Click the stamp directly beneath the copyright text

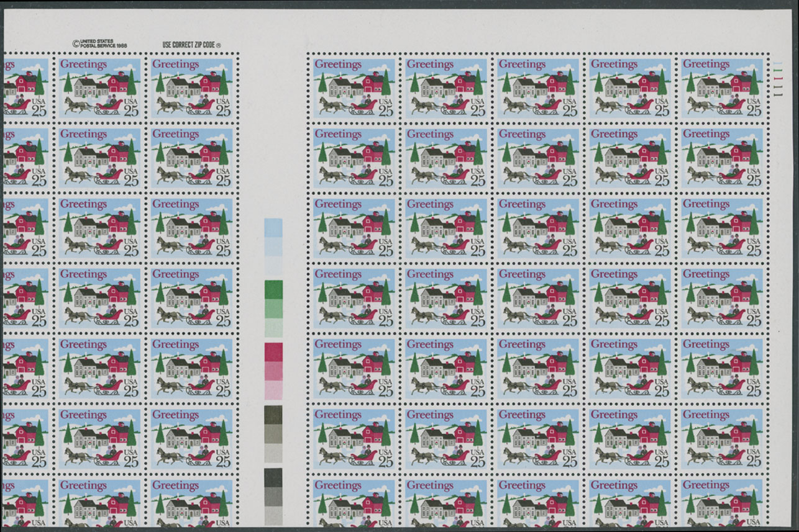tap(99, 88)
